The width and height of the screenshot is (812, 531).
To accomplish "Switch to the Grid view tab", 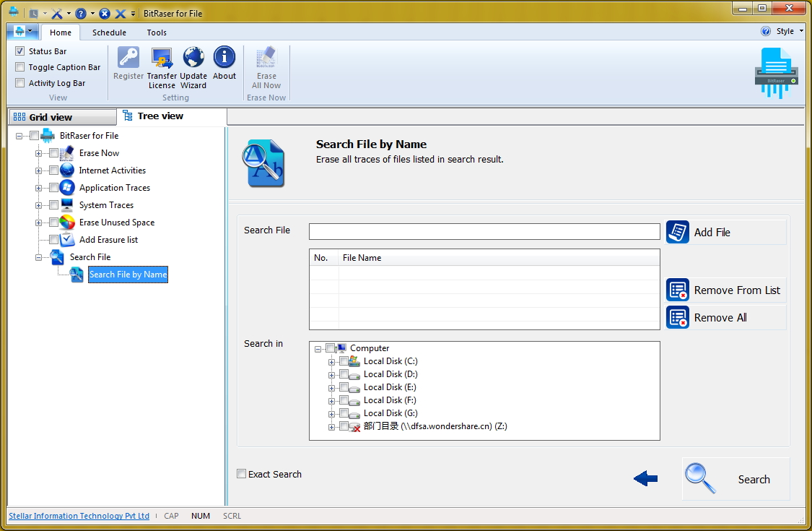I will click(51, 118).
